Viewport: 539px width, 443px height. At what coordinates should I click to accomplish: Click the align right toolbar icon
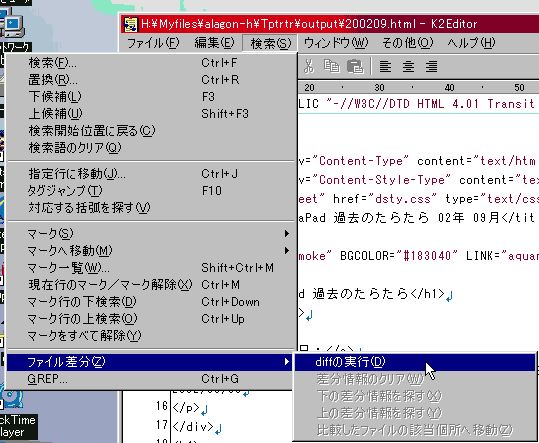pos(431,66)
